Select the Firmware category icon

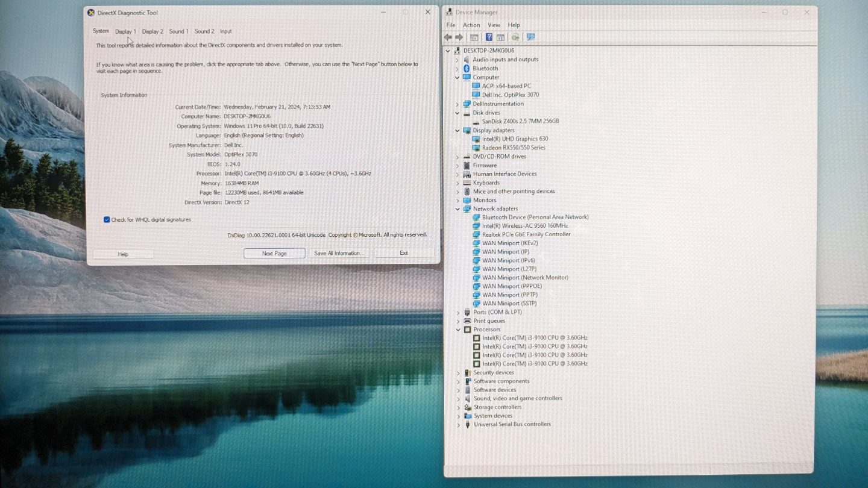(x=467, y=165)
